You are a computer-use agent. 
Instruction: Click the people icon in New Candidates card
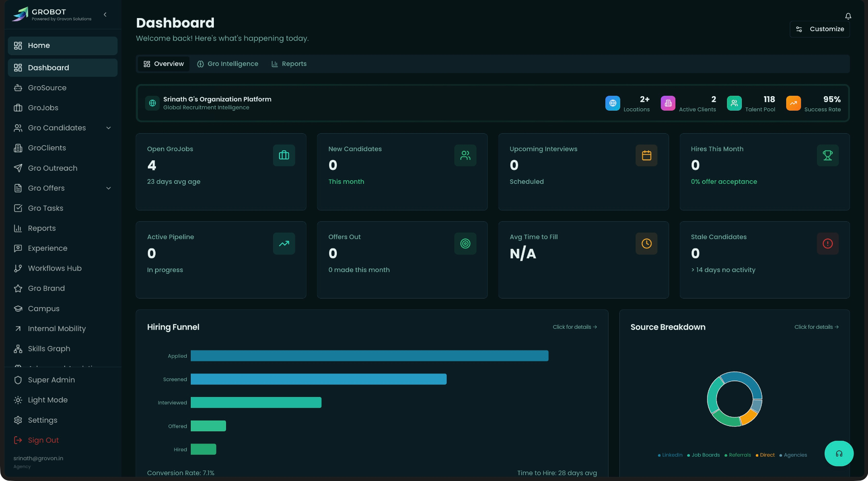click(x=465, y=155)
